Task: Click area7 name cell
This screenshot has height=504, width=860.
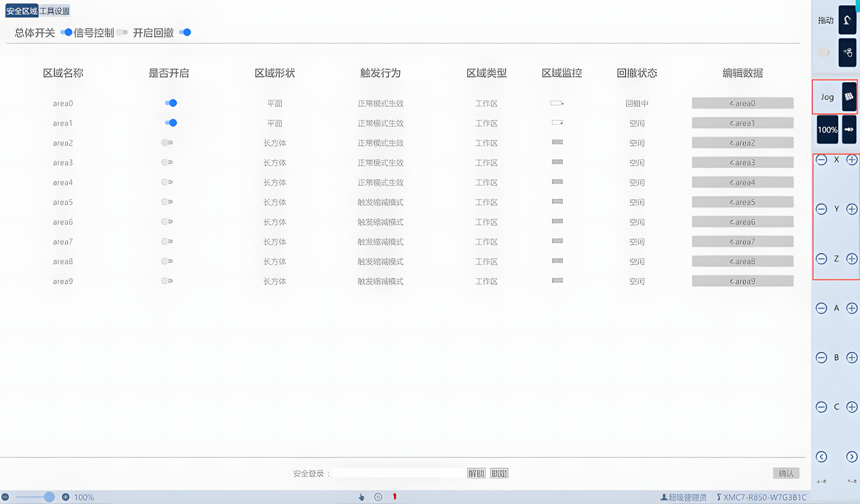Action: click(x=63, y=241)
